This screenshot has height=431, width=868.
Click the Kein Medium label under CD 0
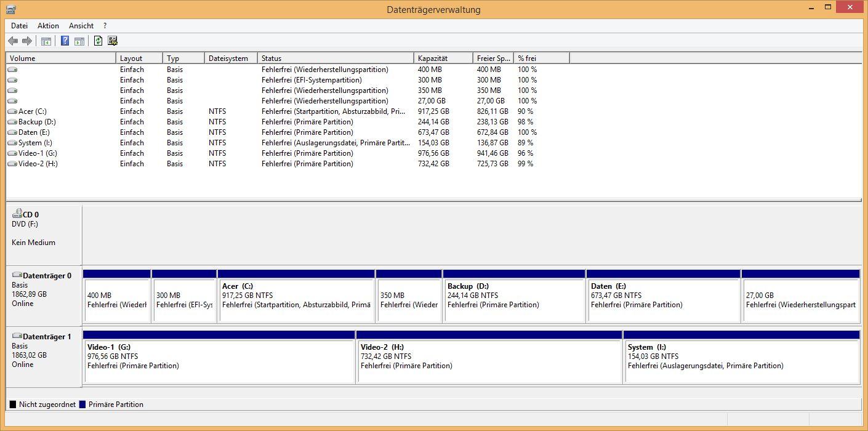(x=33, y=243)
